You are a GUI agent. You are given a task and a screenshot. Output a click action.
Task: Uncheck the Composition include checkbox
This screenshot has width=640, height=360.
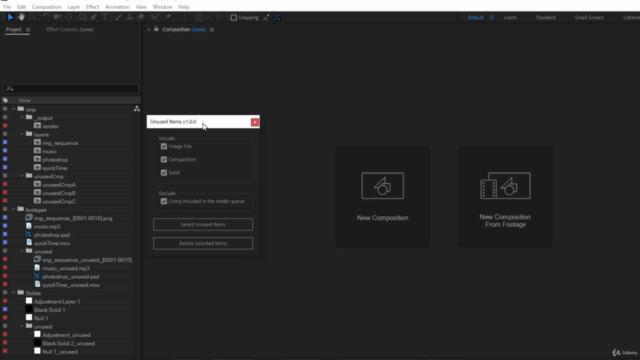[x=164, y=159]
